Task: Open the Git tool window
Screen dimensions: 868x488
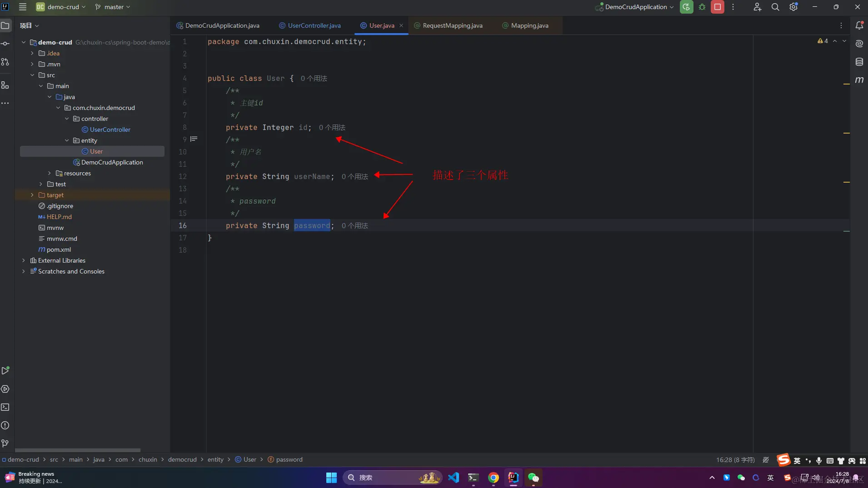Action: 5,443
